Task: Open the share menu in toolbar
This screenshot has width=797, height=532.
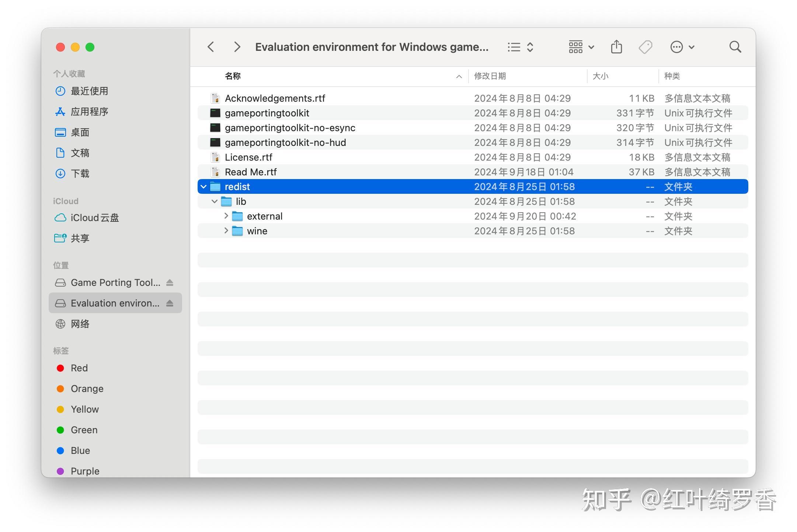Action: coord(616,47)
